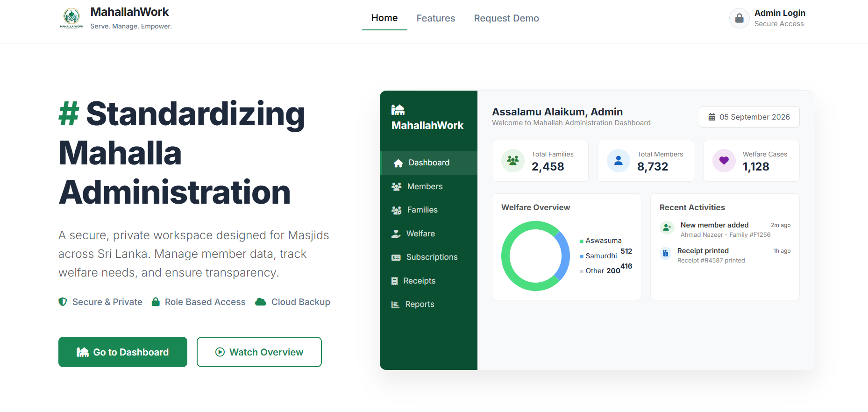
Task: Click the Welfare Cases heart icon
Action: point(724,161)
